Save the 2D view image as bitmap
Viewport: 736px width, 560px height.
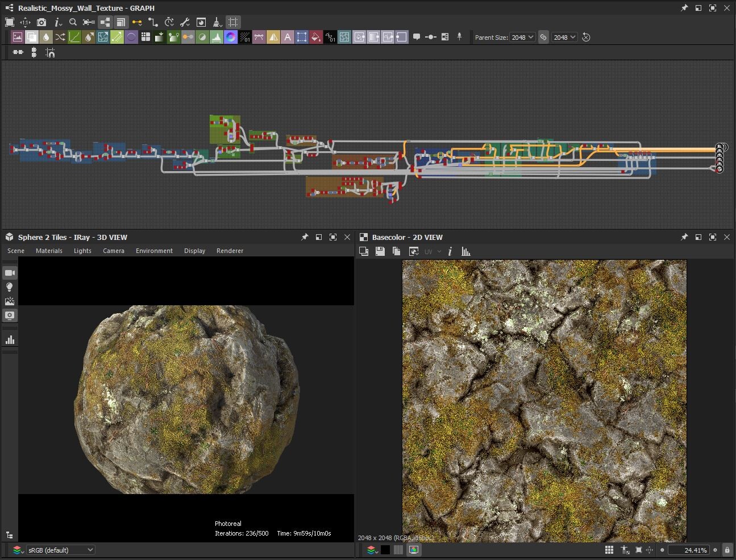coord(380,251)
